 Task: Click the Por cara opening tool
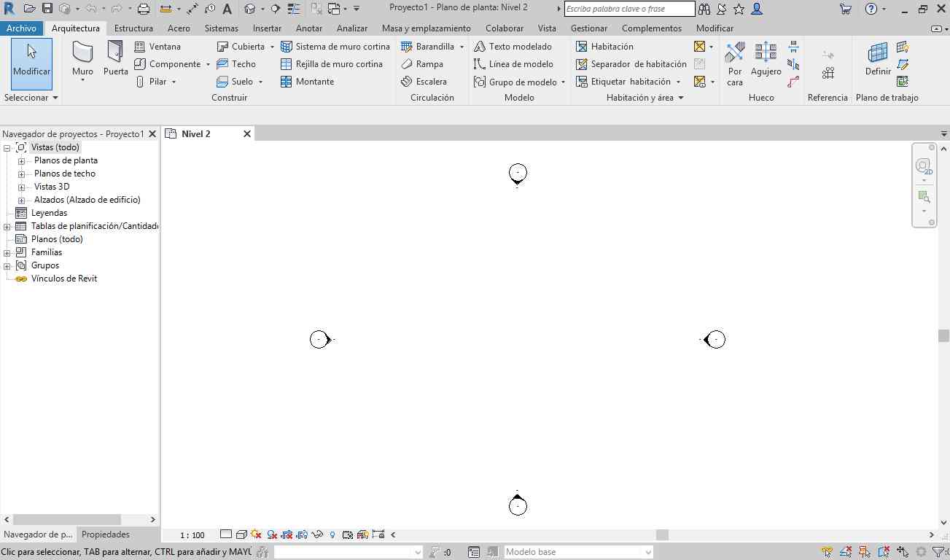(x=735, y=63)
